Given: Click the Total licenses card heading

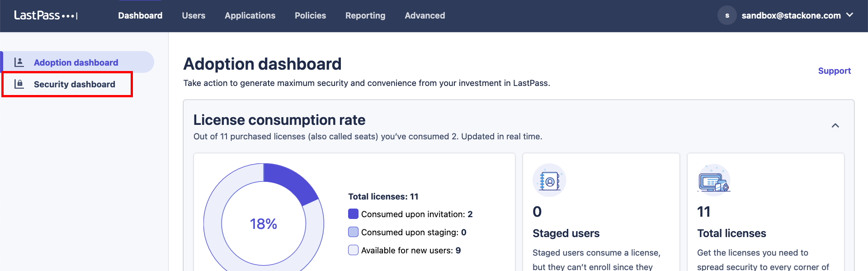Looking at the screenshot, I should point(731,233).
